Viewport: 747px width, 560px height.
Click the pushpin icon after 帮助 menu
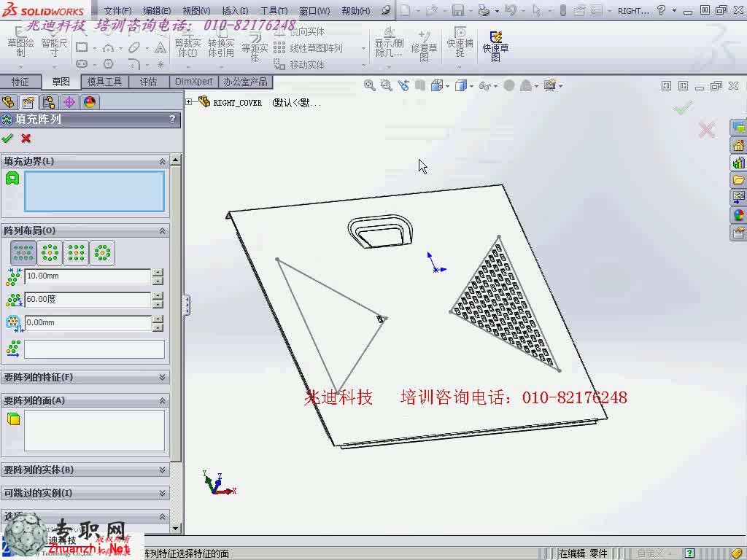pos(387,10)
